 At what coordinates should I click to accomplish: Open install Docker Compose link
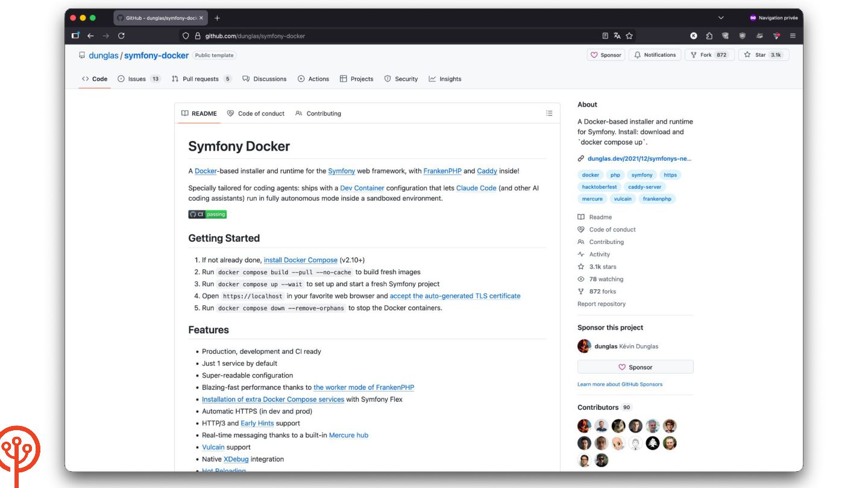(301, 260)
